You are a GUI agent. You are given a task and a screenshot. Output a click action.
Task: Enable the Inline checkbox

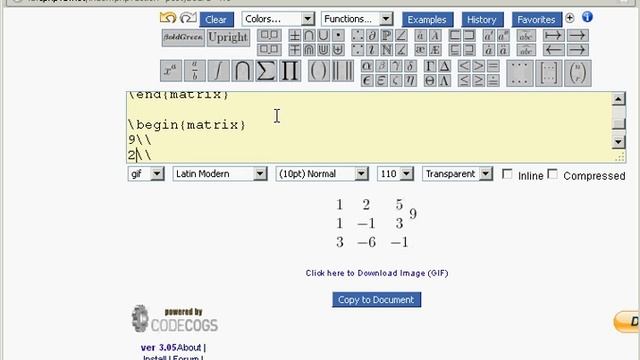(x=507, y=174)
